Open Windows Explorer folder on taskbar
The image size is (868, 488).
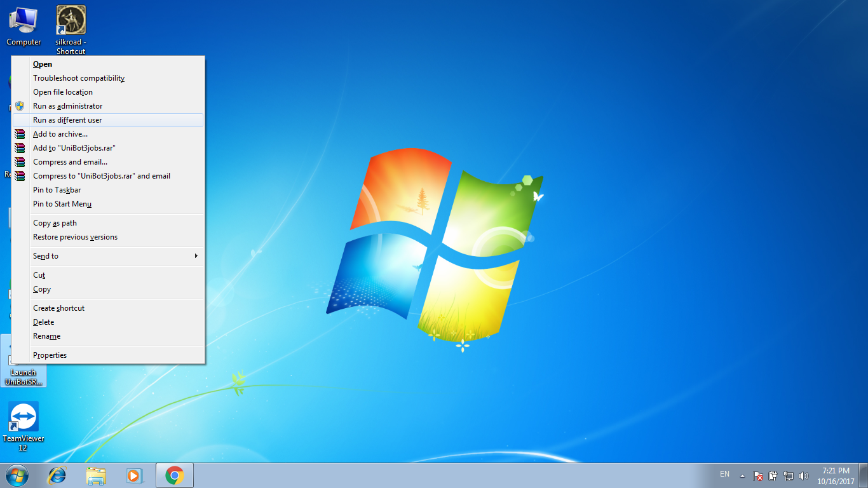click(96, 475)
